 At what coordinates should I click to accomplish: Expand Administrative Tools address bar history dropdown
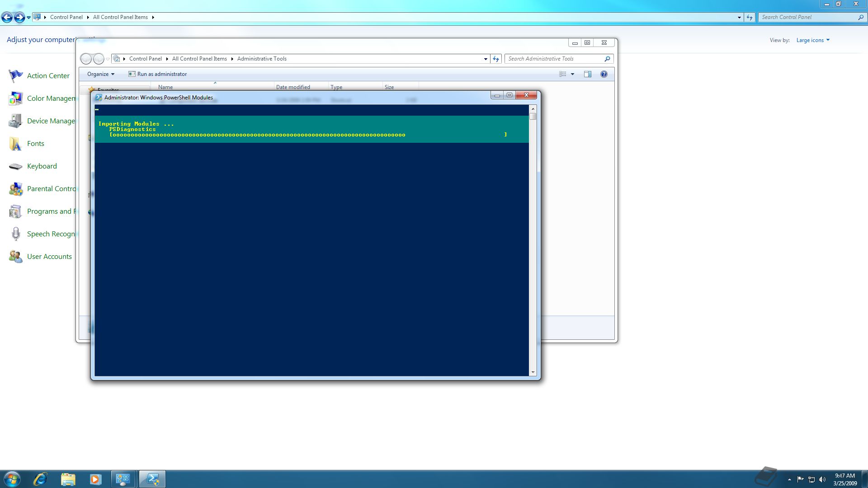[486, 59]
